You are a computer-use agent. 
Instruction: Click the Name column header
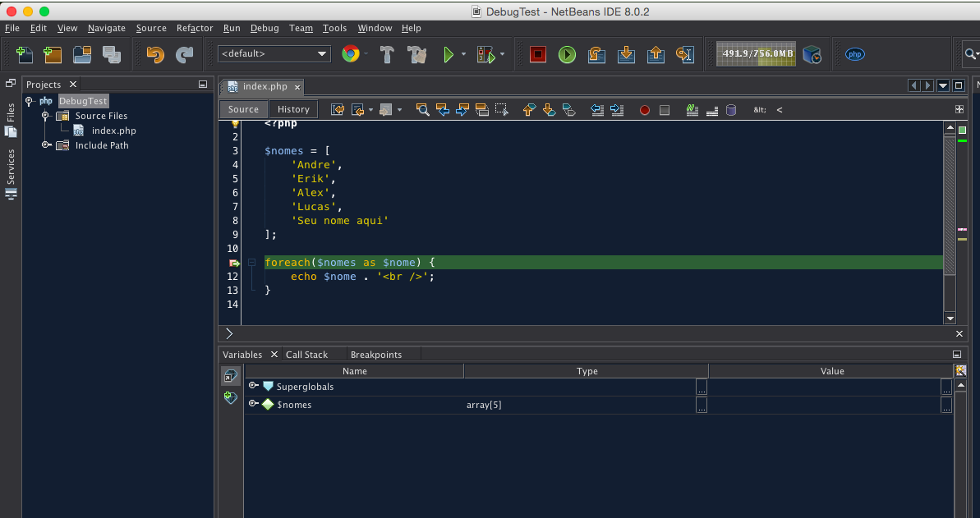[354, 371]
